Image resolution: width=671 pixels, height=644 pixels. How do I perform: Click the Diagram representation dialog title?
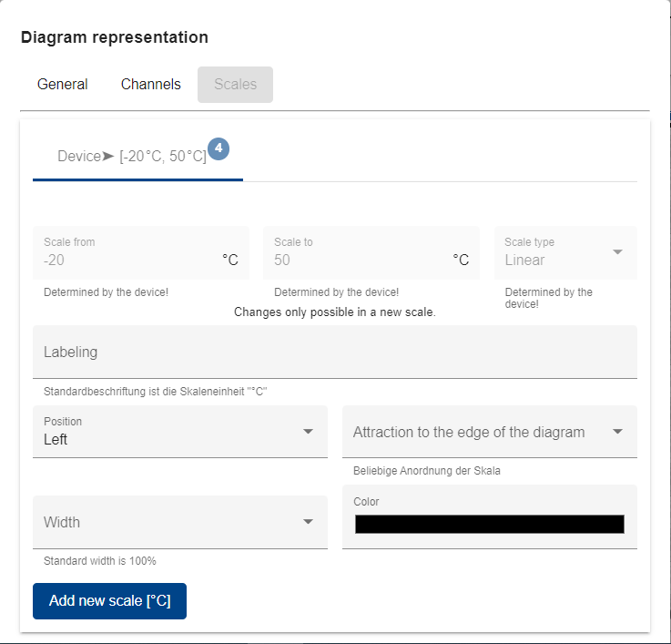coord(115,37)
